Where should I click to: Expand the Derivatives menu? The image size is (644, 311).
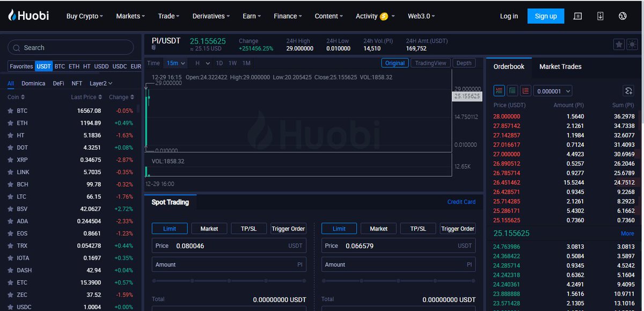click(211, 16)
